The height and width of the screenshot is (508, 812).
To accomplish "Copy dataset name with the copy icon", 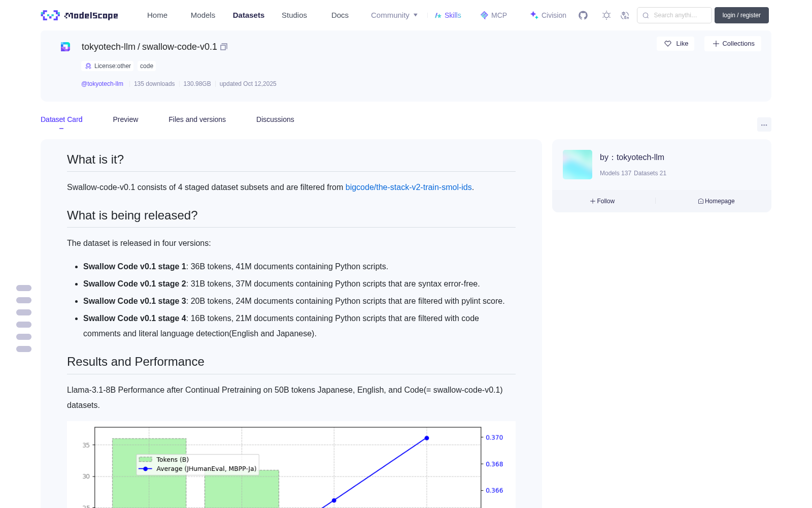I will (x=224, y=47).
